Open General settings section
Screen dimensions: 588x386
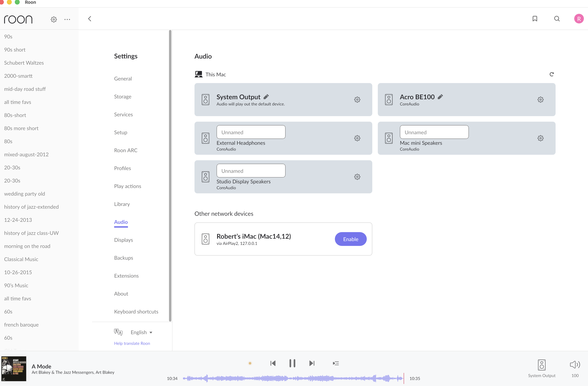coord(123,79)
